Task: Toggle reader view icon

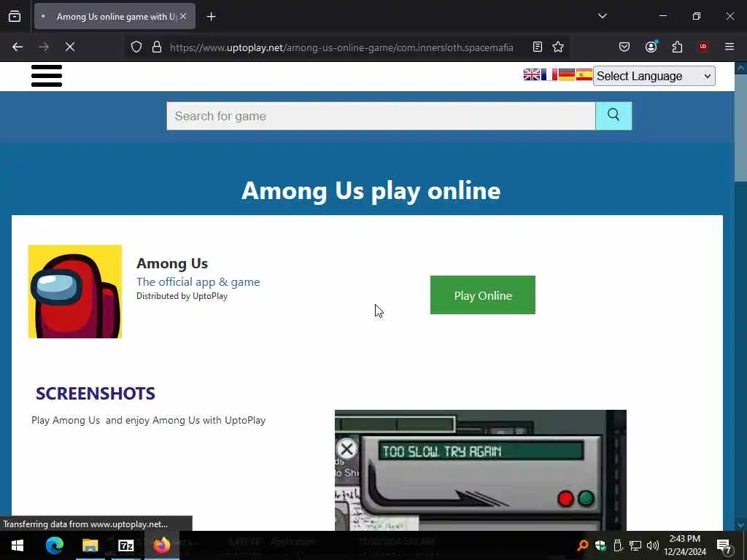Action: pos(538,47)
